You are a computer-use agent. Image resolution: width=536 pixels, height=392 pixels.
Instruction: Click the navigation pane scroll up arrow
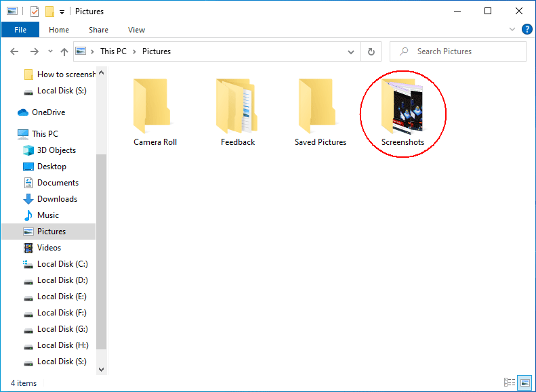coord(101,72)
